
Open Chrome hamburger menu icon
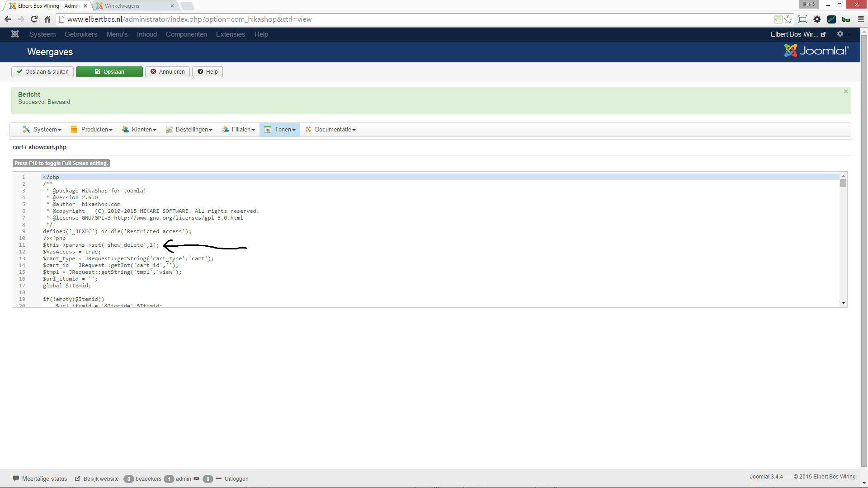pyautogui.click(x=861, y=19)
